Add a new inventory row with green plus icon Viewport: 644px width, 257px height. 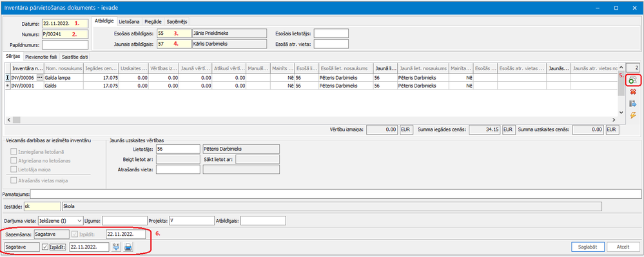click(633, 81)
